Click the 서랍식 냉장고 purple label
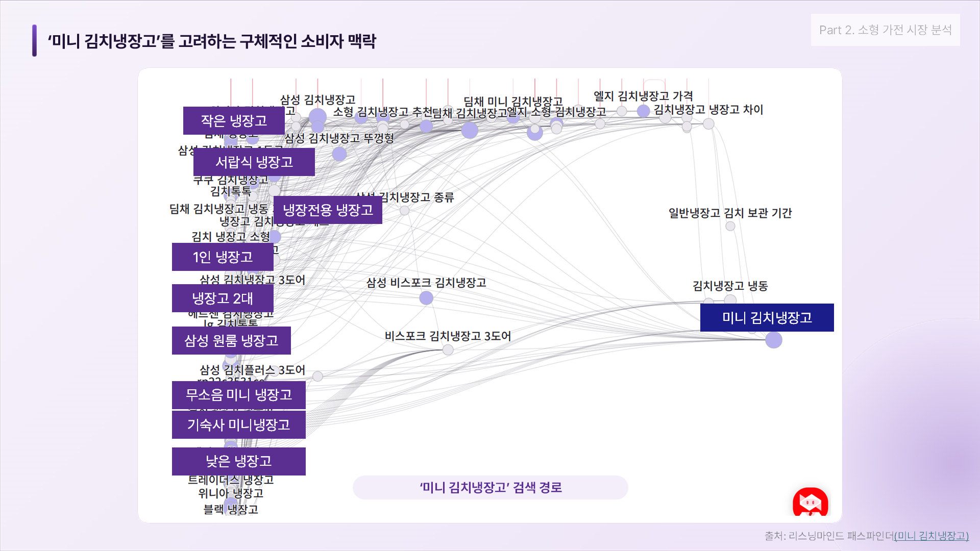The width and height of the screenshot is (980, 551). (254, 162)
